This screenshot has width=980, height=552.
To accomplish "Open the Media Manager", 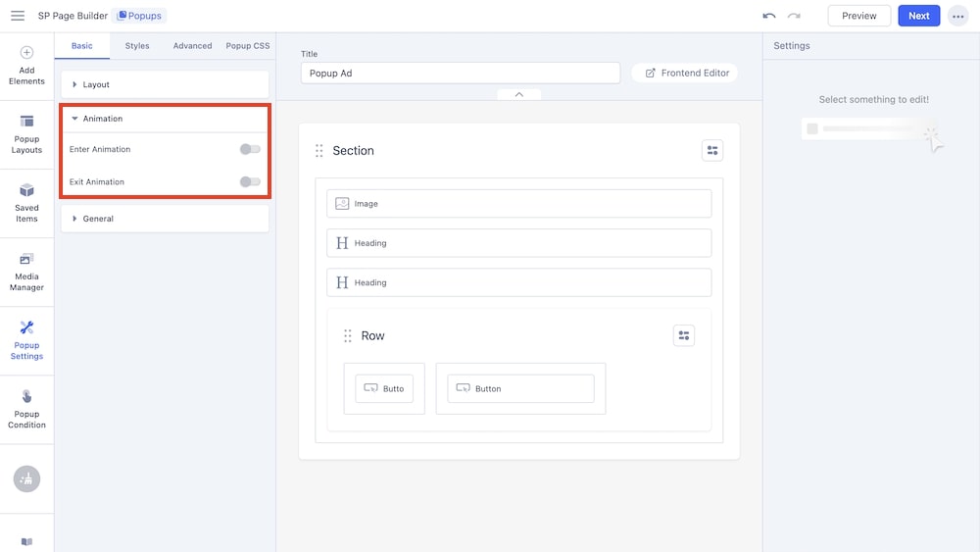I will point(26,272).
